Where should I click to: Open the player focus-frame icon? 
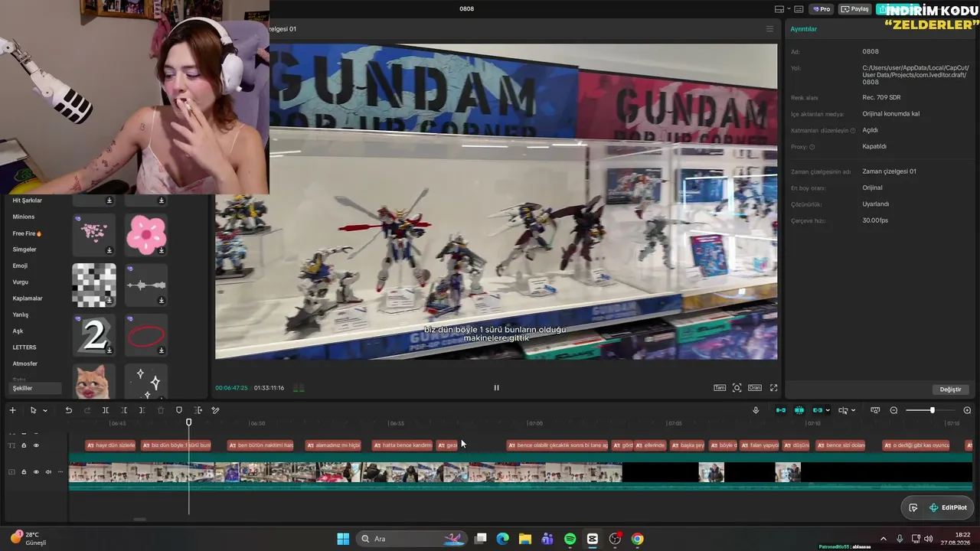[737, 388]
